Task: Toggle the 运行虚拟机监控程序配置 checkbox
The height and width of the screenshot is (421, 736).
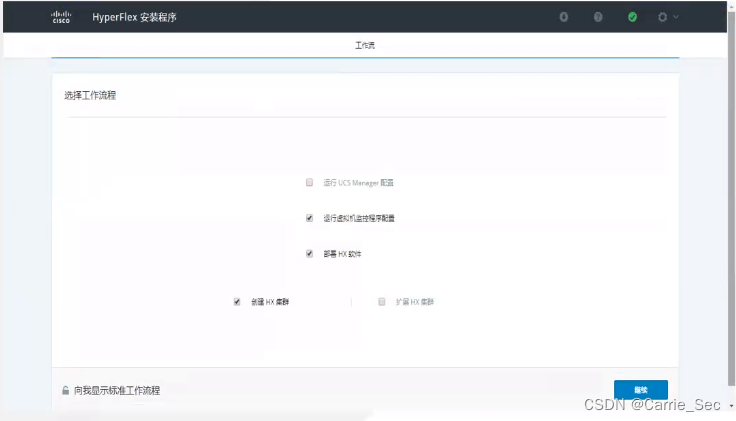Action: (309, 218)
